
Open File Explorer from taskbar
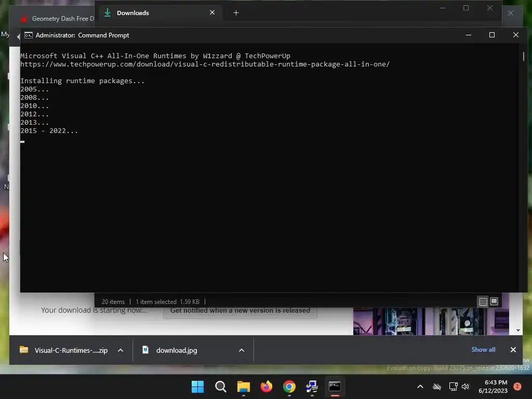pyautogui.click(x=243, y=387)
